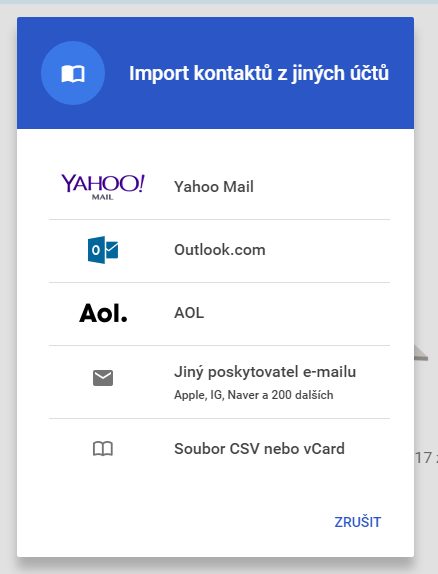Click the 'Import kontaktů z jiných účtů' title
This screenshot has width=438, height=574.
259,73
